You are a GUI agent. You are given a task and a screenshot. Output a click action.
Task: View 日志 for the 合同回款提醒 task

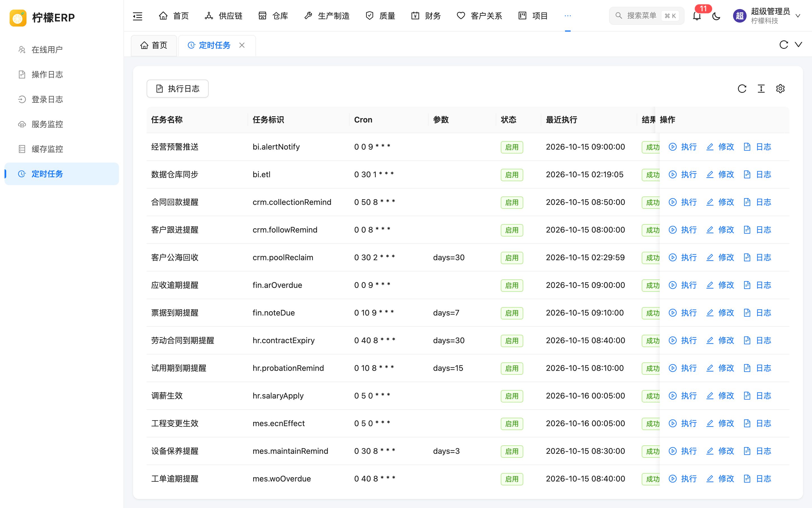point(757,202)
